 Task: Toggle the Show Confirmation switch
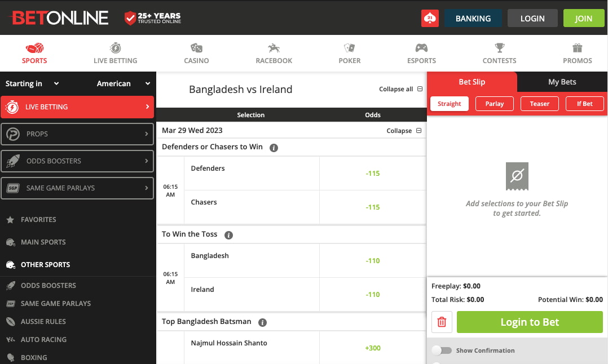click(442, 350)
